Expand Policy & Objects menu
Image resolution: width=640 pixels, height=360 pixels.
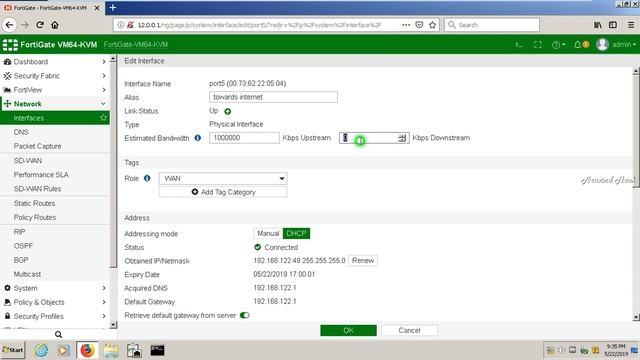tap(55, 302)
